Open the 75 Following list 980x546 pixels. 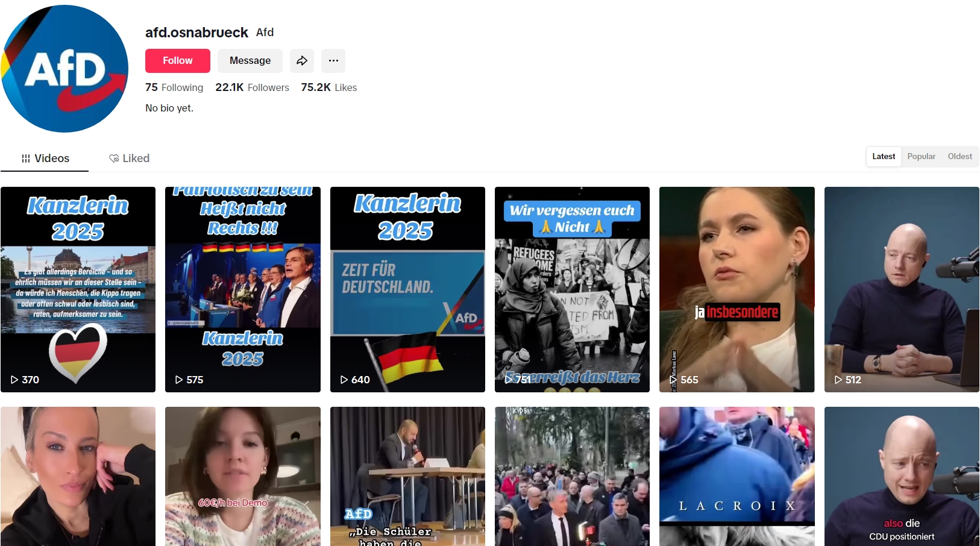click(x=174, y=87)
